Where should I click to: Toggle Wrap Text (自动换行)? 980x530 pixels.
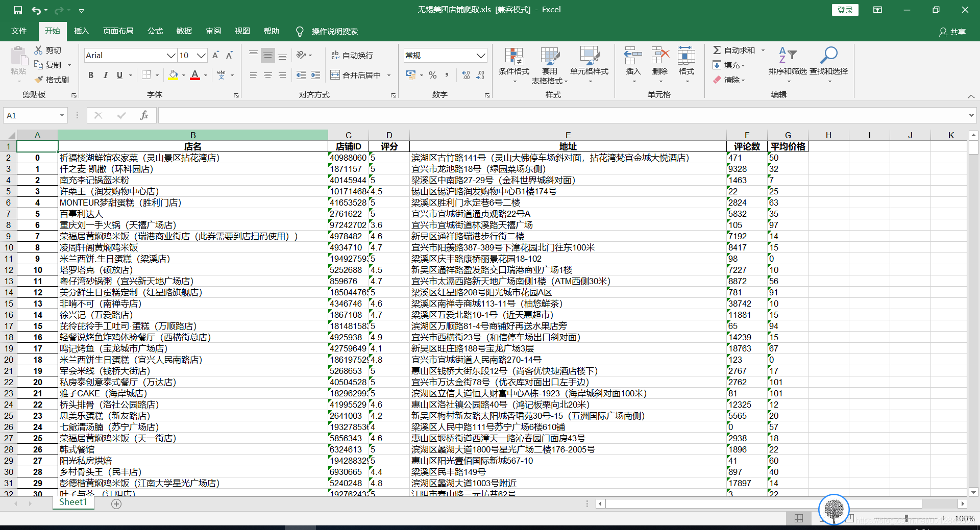352,55
